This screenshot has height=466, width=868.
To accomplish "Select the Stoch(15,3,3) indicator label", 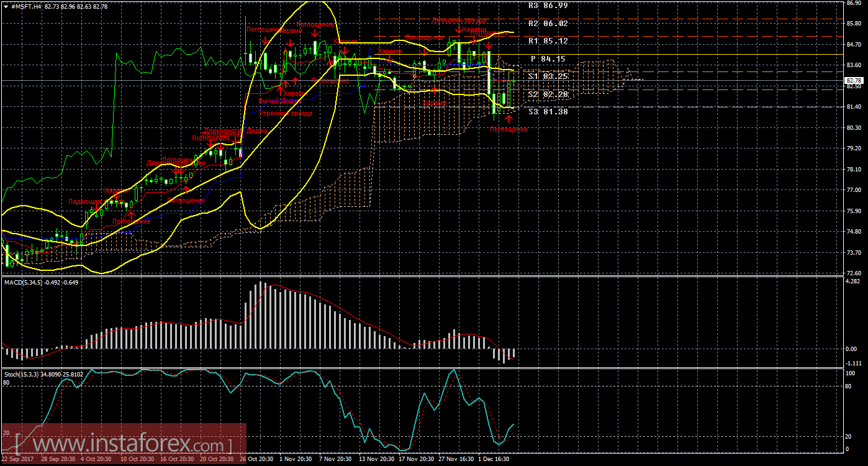I will (22, 374).
